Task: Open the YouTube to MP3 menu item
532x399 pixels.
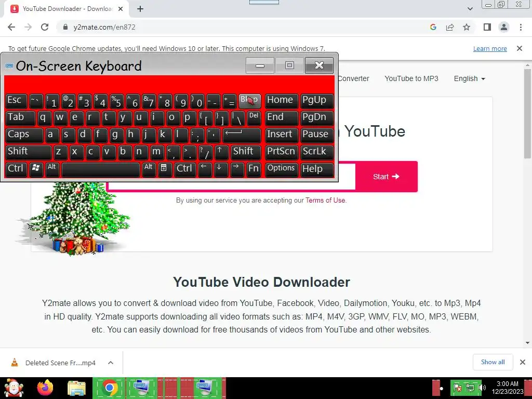Action: tap(411, 78)
